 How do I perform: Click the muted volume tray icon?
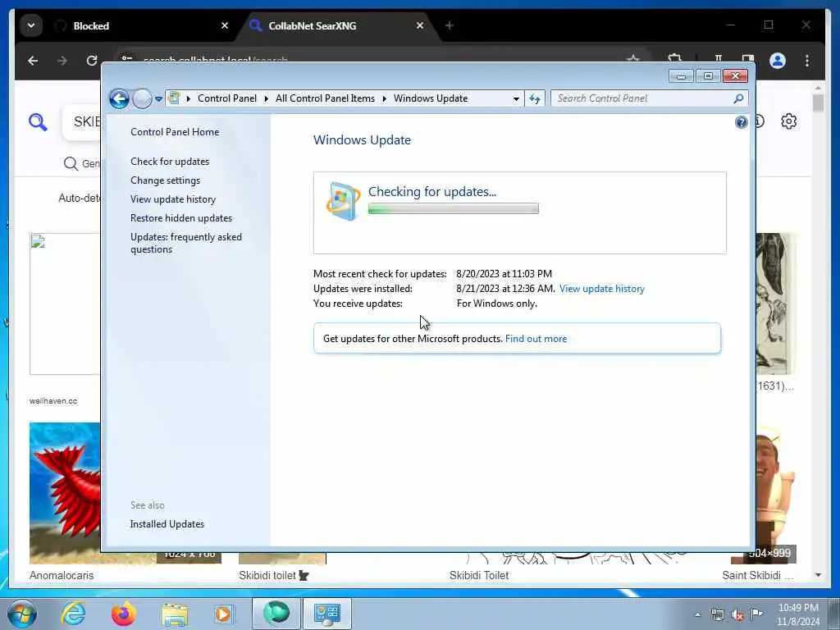(x=737, y=615)
